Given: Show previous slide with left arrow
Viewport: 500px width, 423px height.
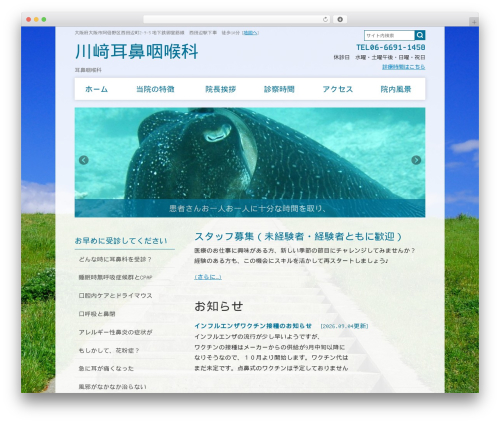Looking at the screenshot, I should (x=84, y=160).
